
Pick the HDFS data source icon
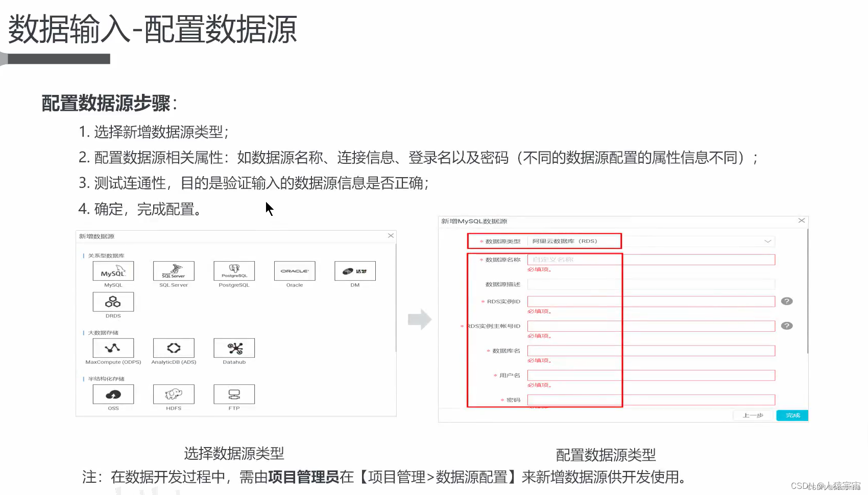pos(174,394)
